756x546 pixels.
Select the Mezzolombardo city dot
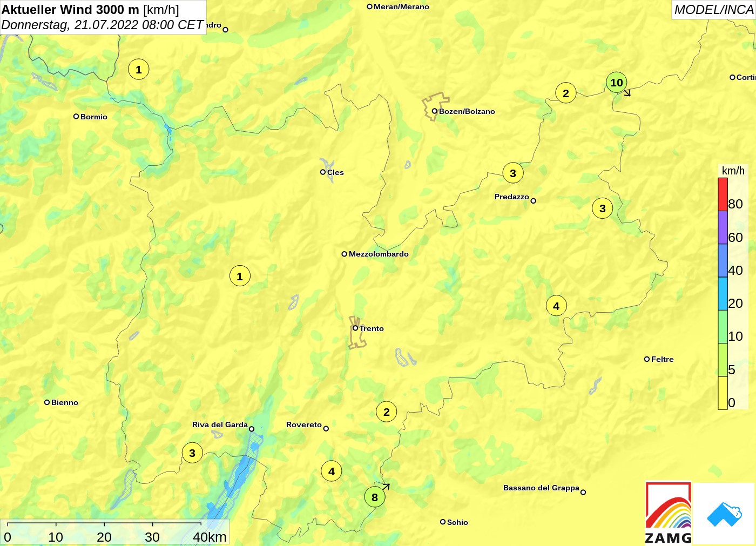[344, 254]
